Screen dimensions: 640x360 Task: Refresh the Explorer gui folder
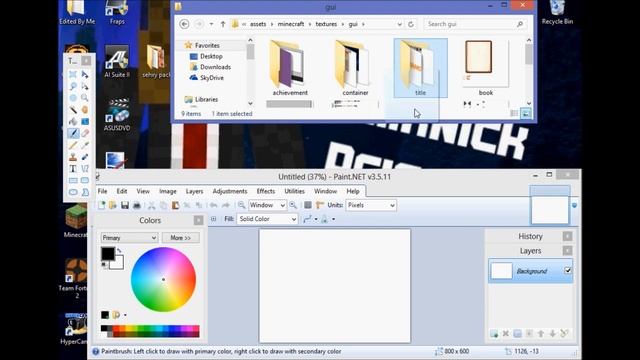[411, 24]
